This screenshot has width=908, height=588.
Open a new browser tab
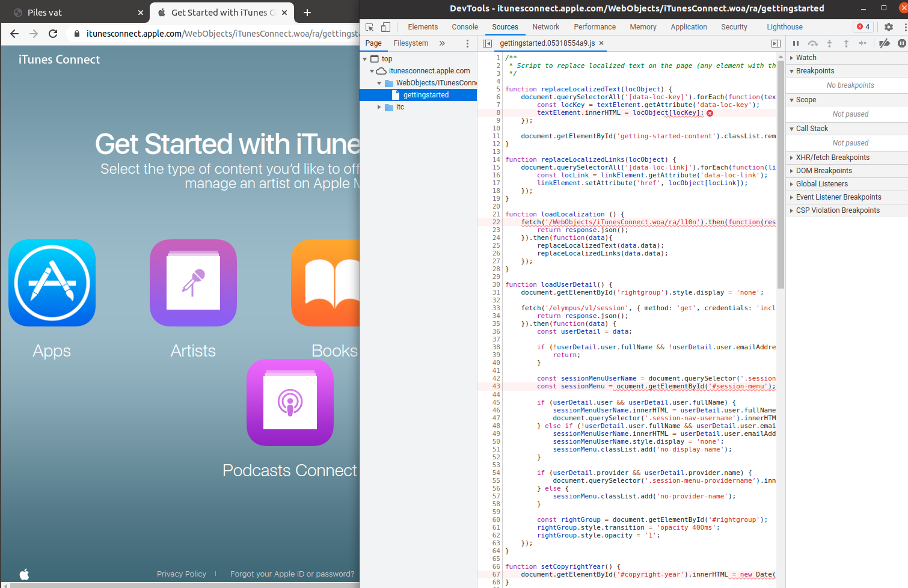(x=307, y=13)
